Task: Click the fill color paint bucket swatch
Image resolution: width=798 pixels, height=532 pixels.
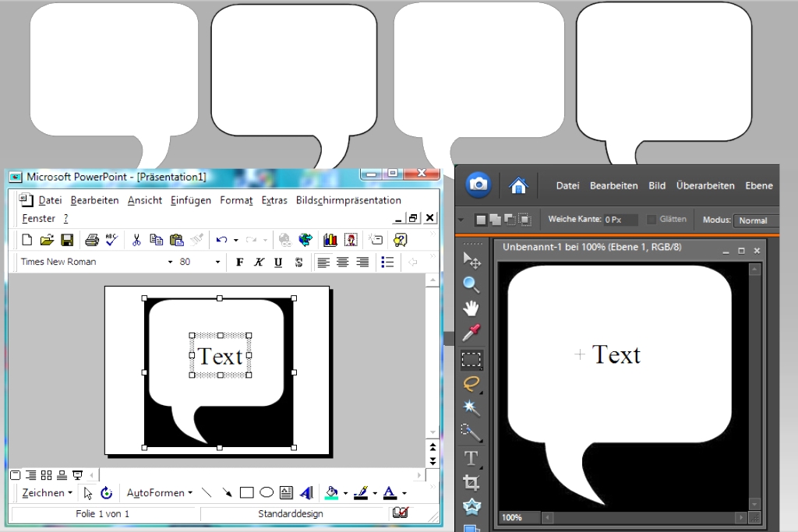Action: tap(331, 492)
